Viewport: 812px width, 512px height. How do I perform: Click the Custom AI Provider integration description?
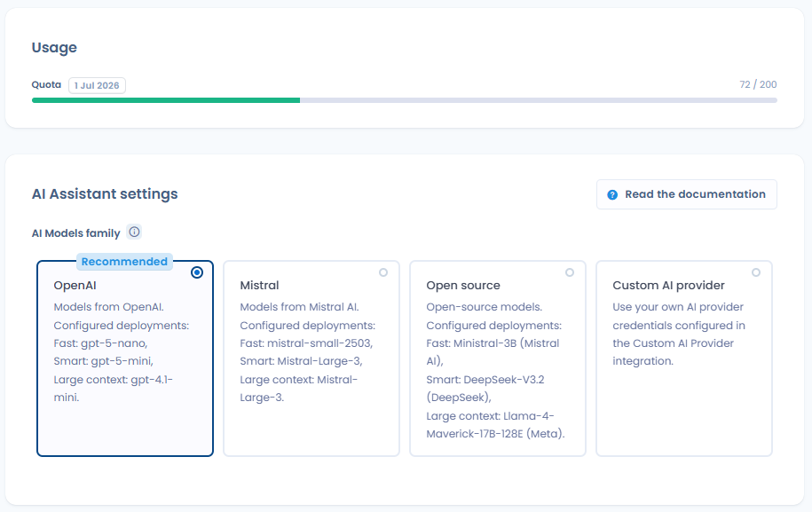click(x=679, y=334)
